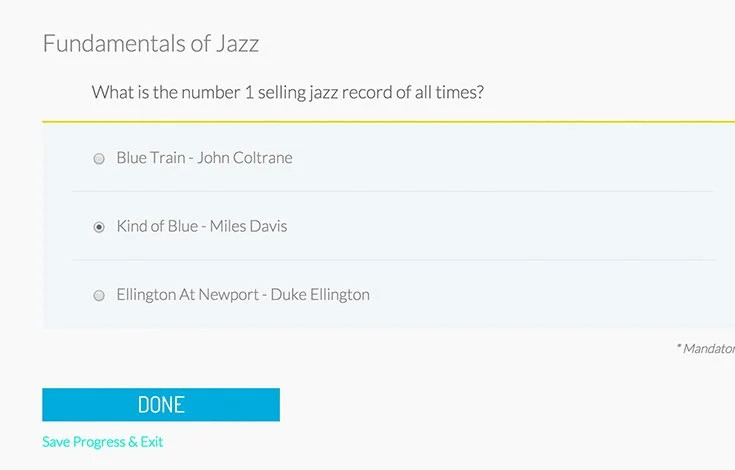Click the number 1 selling jazz record question

288,92
